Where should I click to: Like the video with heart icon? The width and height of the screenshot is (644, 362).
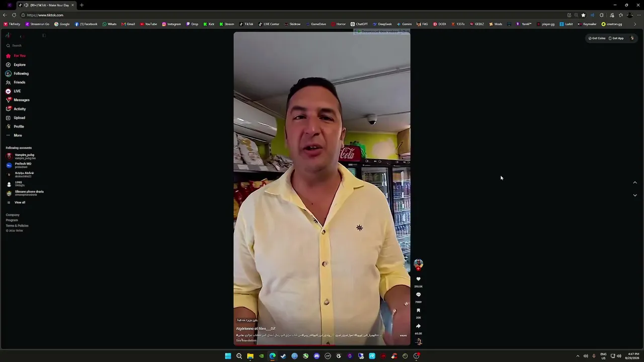pyautogui.click(x=418, y=279)
